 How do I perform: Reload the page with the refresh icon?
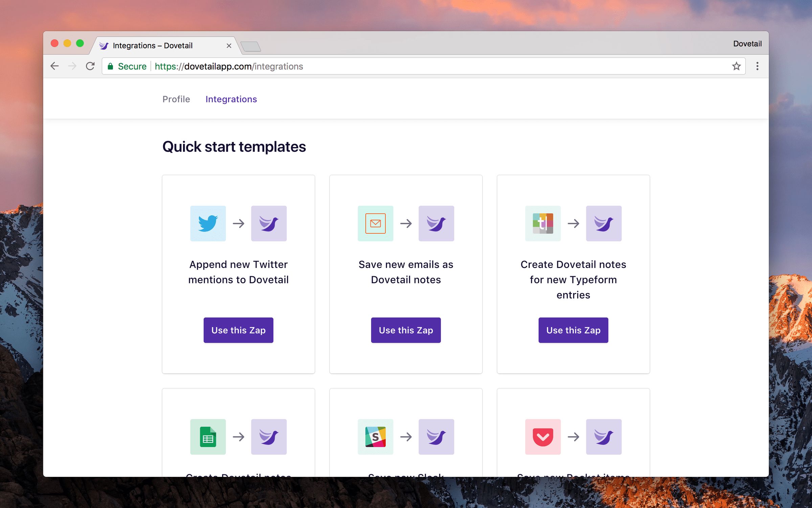[90, 66]
